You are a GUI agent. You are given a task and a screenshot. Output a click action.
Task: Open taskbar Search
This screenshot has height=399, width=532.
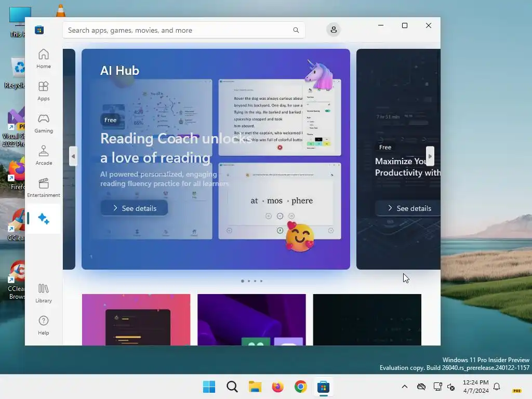coord(232,387)
